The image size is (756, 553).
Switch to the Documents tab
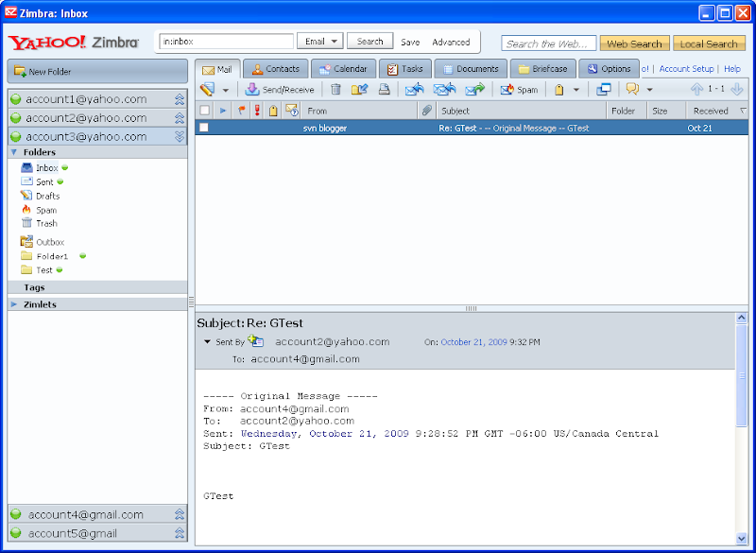[x=471, y=69]
